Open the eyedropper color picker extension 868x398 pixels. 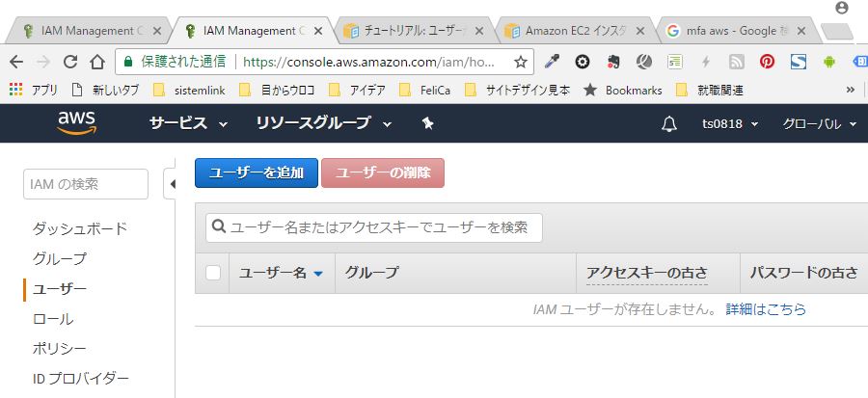click(552, 62)
